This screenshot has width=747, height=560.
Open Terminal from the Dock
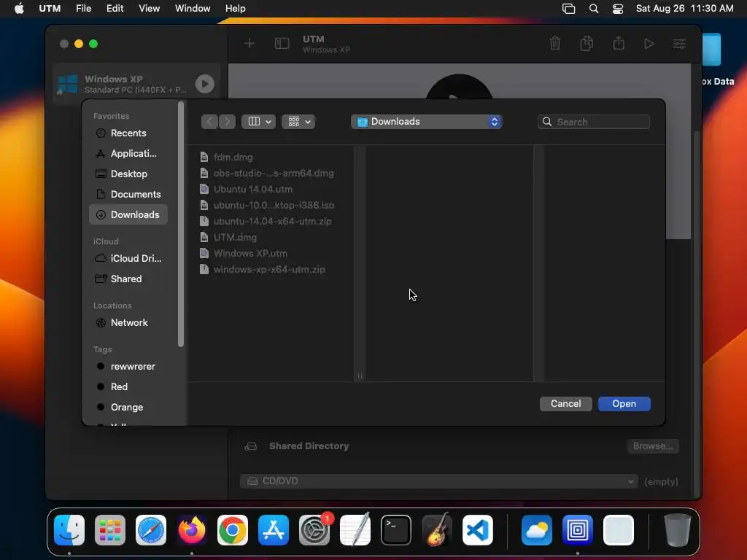click(396, 530)
